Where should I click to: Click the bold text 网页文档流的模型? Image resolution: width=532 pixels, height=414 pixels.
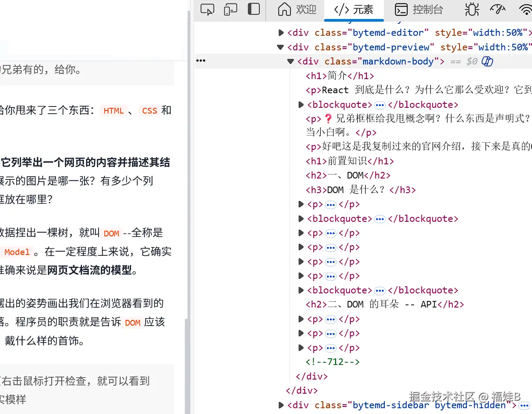click(x=90, y=270)
